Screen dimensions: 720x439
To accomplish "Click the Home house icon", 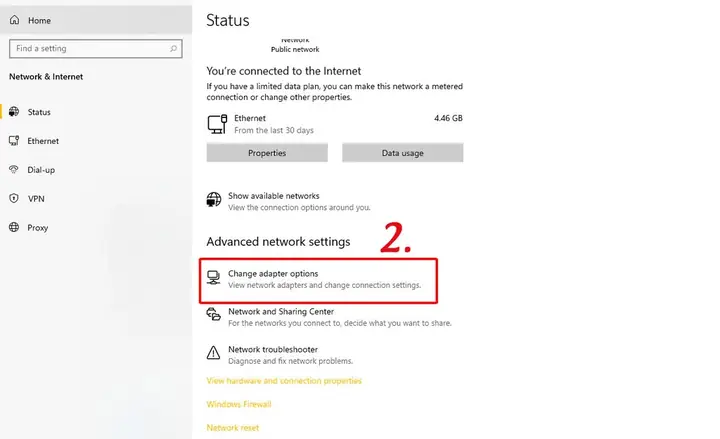I will coord(15,20).
